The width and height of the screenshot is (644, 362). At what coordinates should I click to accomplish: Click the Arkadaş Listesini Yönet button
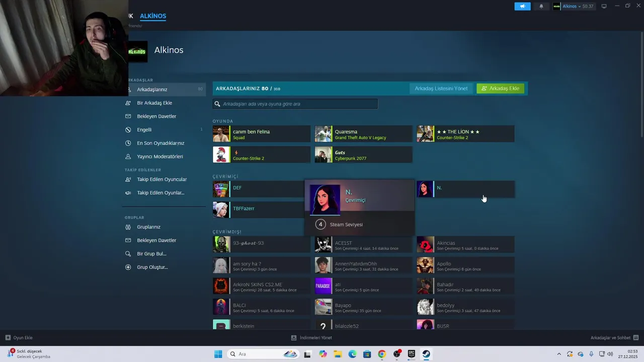coord(441,88)
